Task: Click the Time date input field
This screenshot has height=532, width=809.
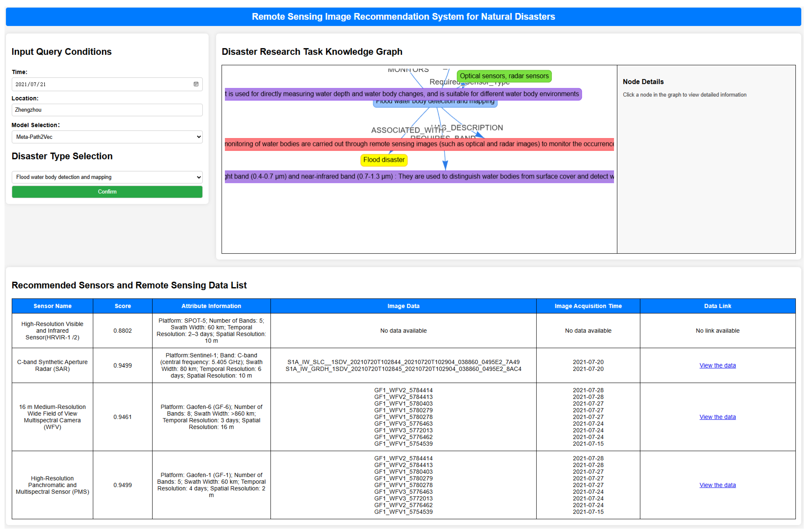Action: coord(107,84)
